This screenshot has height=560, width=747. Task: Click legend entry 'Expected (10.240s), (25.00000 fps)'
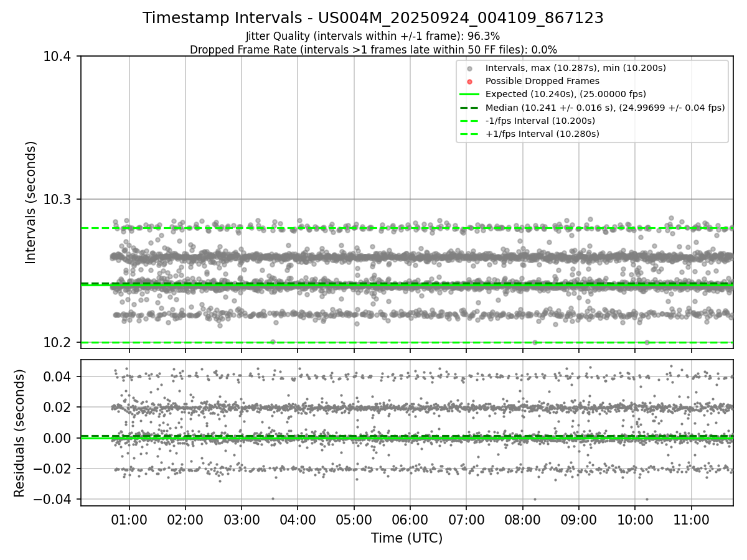[x=565, y=94]
